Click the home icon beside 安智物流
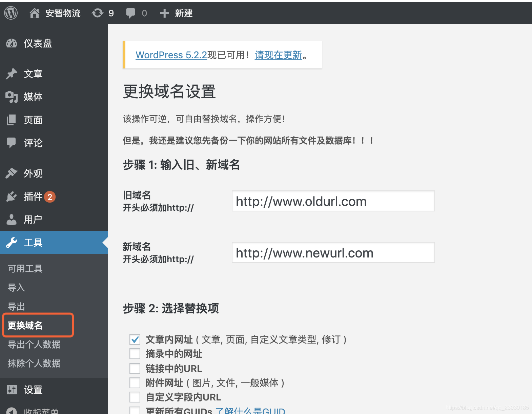This screenshot has height=414, width=532. pos(34,13)
